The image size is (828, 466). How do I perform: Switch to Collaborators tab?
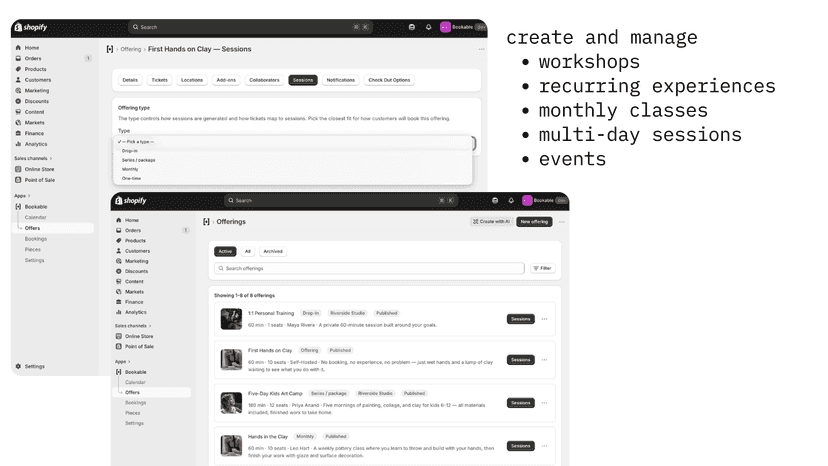264,80
